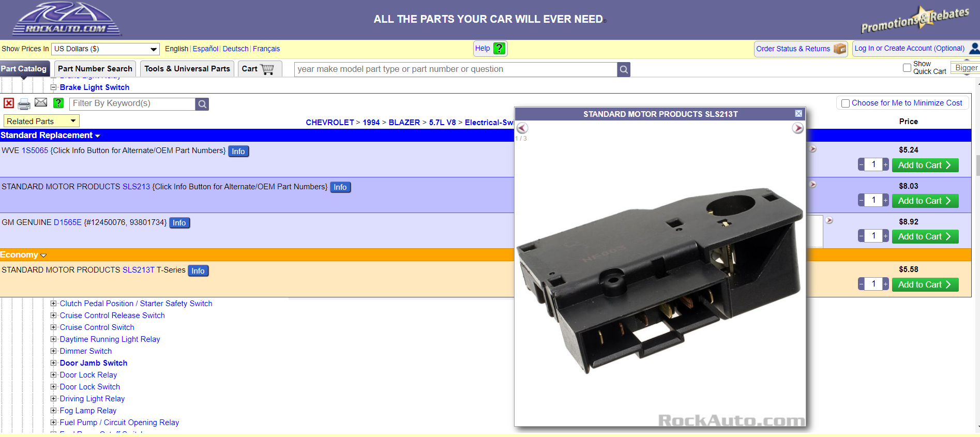Click the account user silhouette icon
The image size is (980, 437).
[974, 49]
